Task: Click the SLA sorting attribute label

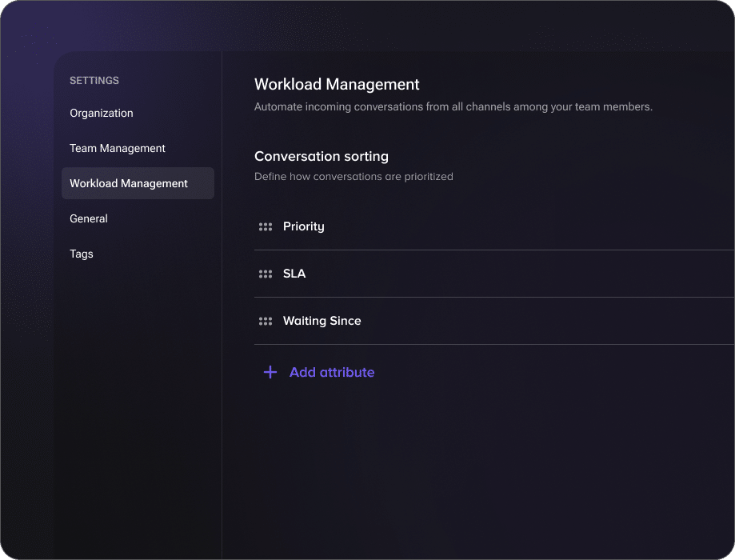Action: pos(294,274)
